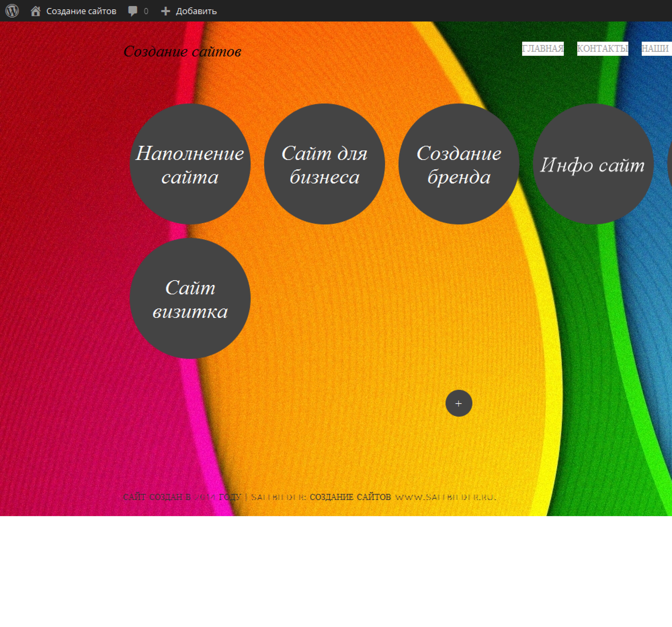Open the Создание сайтов admin bar menu

point(81,11)
